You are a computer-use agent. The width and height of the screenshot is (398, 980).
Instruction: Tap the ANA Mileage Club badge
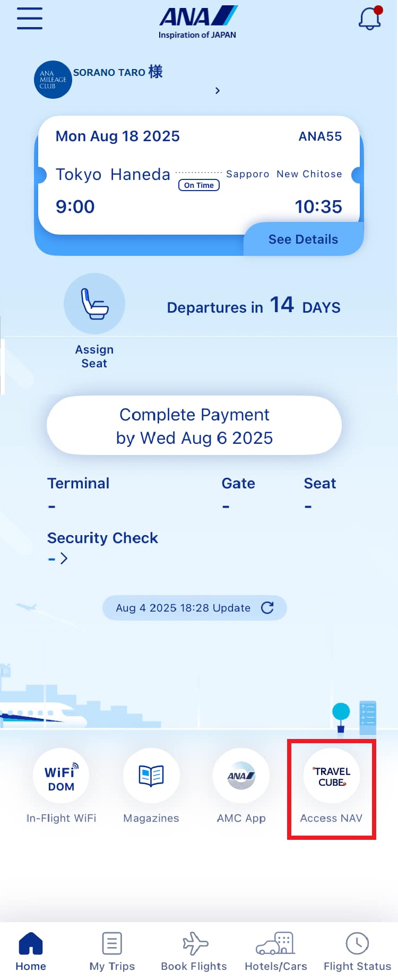(53, 80)
